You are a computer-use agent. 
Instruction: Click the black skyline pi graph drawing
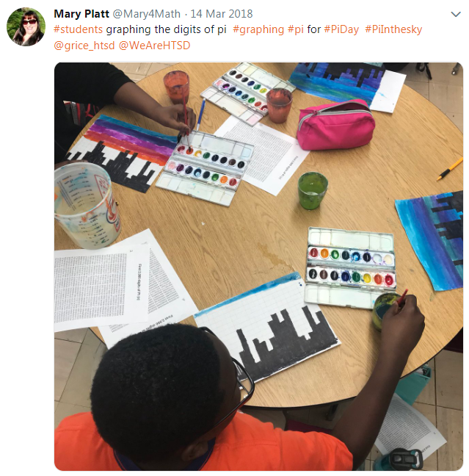pos(267,326)
